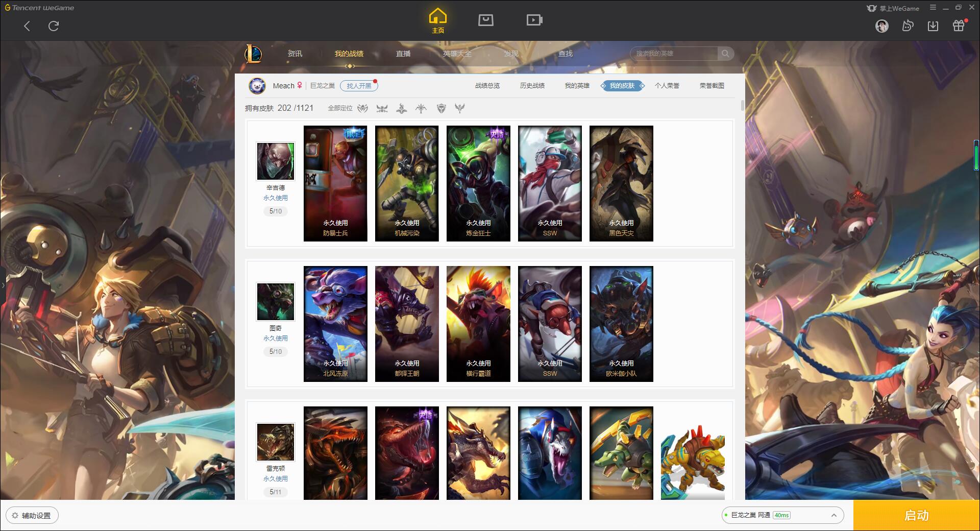Click the 202 /1121 owned skins count
Viewport: 980px width, 531px height.
point(296,108)
